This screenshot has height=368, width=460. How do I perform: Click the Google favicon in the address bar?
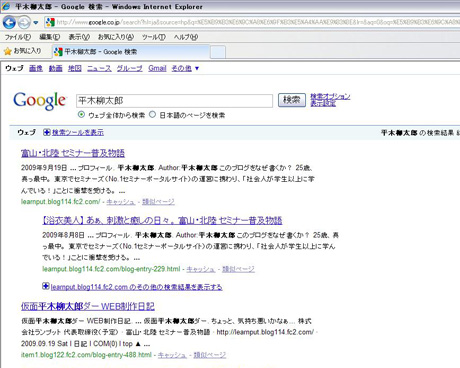[50, 22]
